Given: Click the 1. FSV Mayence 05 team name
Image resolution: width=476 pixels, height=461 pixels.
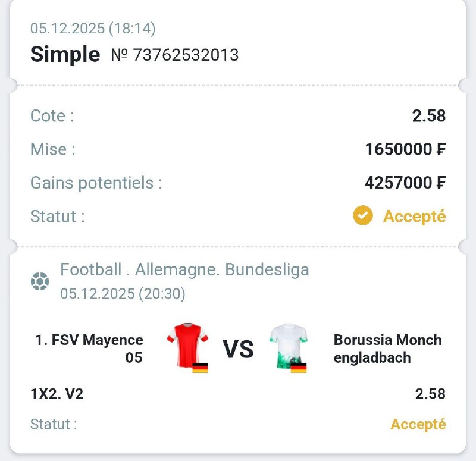Looking at the screenshot, I should pos(89,349).
